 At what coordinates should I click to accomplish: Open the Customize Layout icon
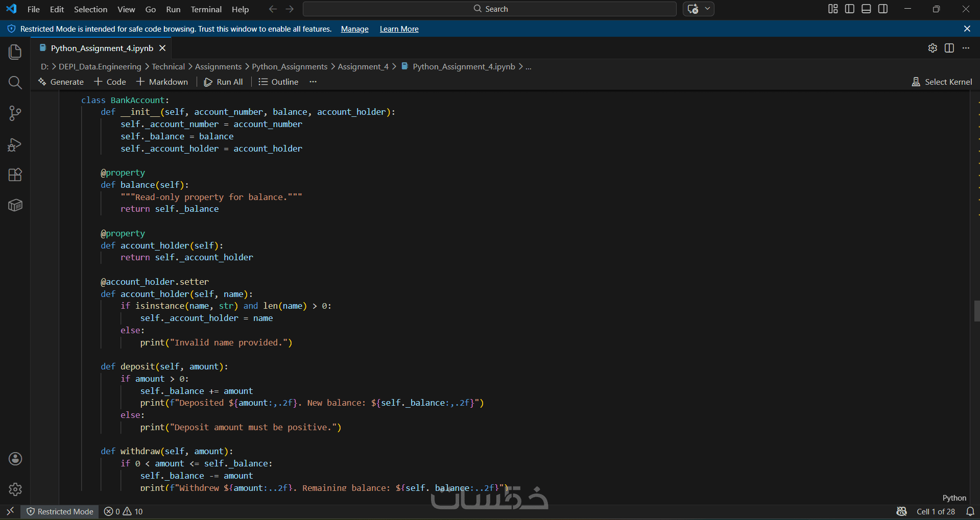(x=833, y=9)
